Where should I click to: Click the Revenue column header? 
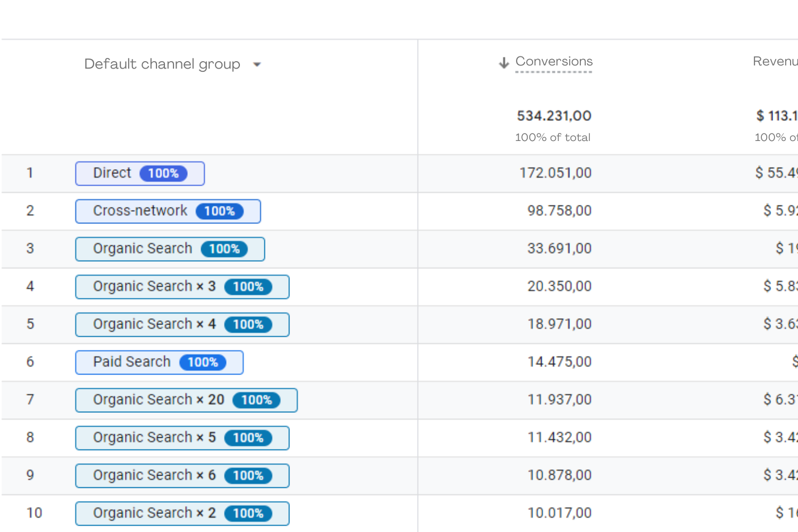click(x=775, y=62)
